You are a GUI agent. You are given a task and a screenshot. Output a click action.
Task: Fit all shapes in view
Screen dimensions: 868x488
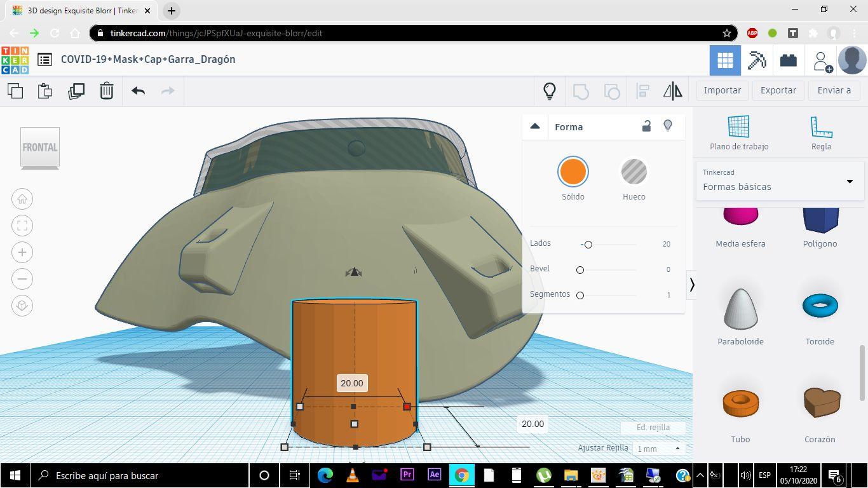pyautogui.click(x=22, y=226)
